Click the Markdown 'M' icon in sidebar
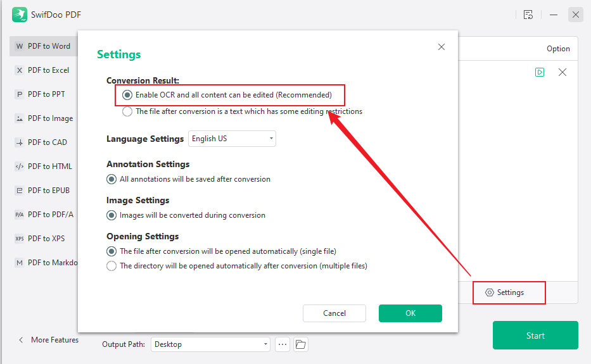Viewport: 591px width, 364px height. tap(19, 263)
